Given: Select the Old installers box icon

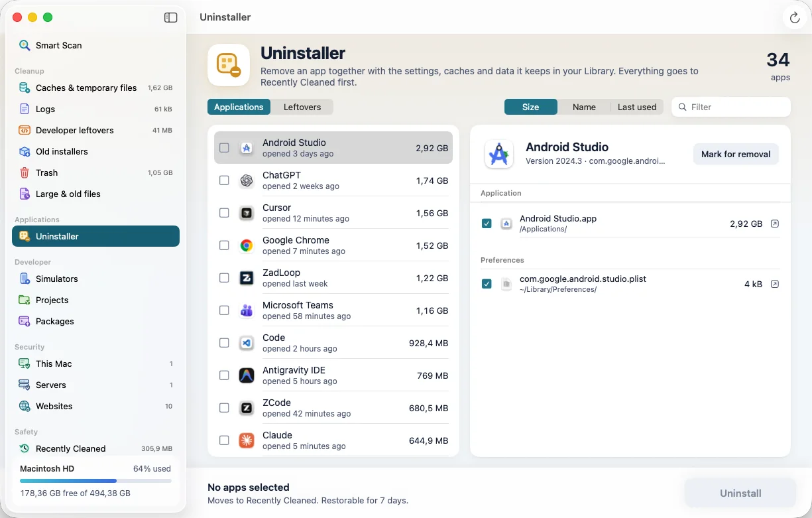Looking at the screenshot, I should tap(25, 151).
